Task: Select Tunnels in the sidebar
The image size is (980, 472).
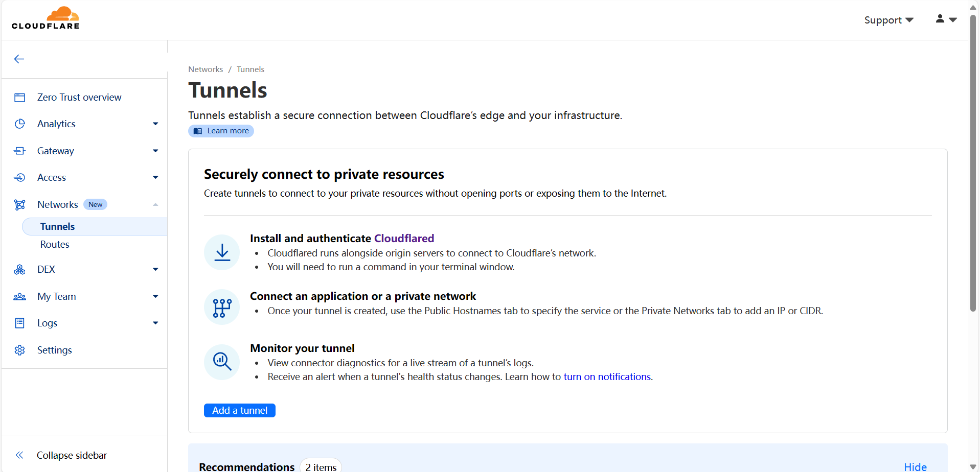Action: pyautogui.click(x=58, y=227)
